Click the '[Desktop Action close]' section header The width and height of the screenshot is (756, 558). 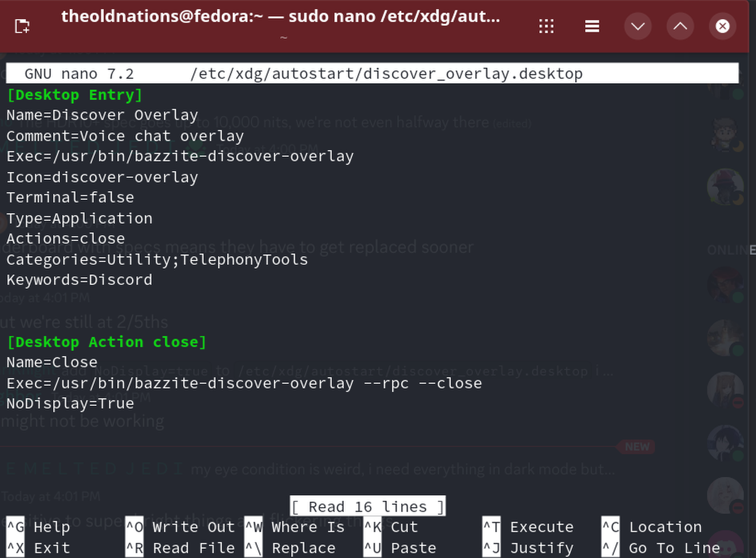click(x=106, y=342)
